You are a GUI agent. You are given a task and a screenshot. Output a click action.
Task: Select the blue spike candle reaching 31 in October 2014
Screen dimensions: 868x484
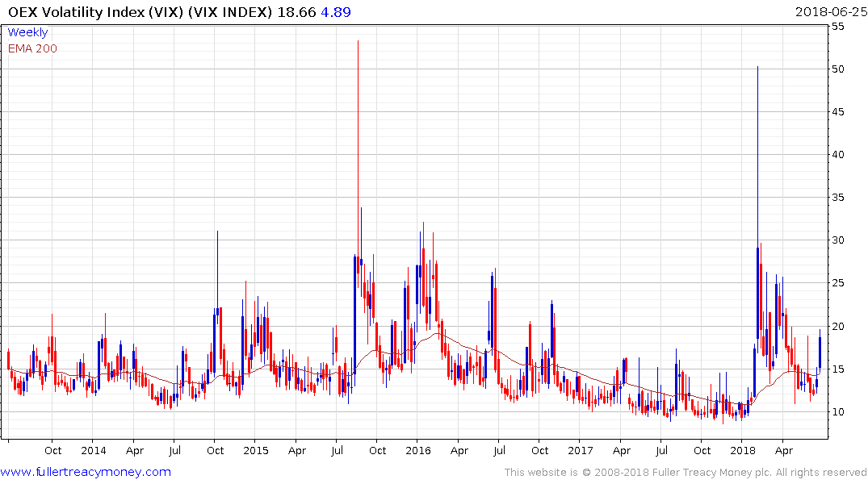(217, 277)
